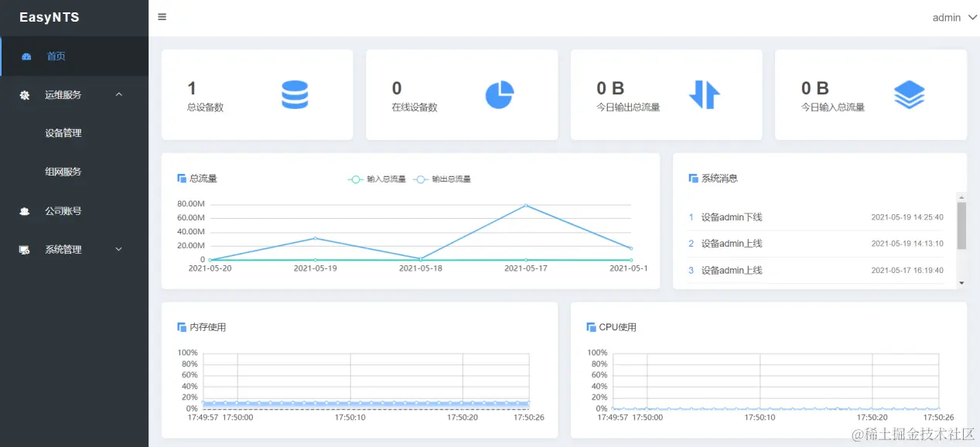
Task: Toggle the hamburger sidebar menu icon
Action: pyautogui.click(x=162, y=17)
